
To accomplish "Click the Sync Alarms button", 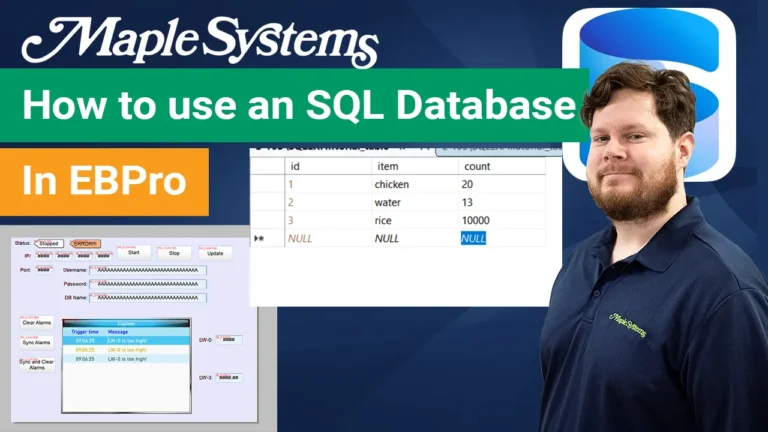I will [37, 342].
